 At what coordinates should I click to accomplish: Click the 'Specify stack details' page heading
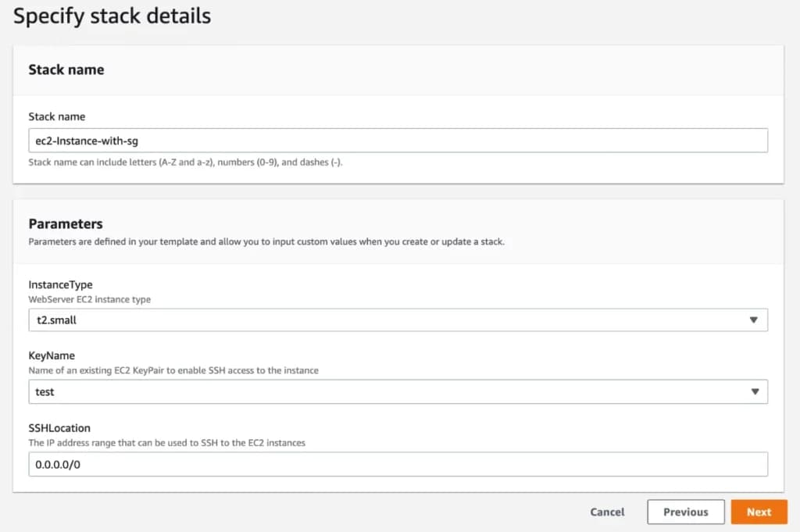(x=112, y=16)
